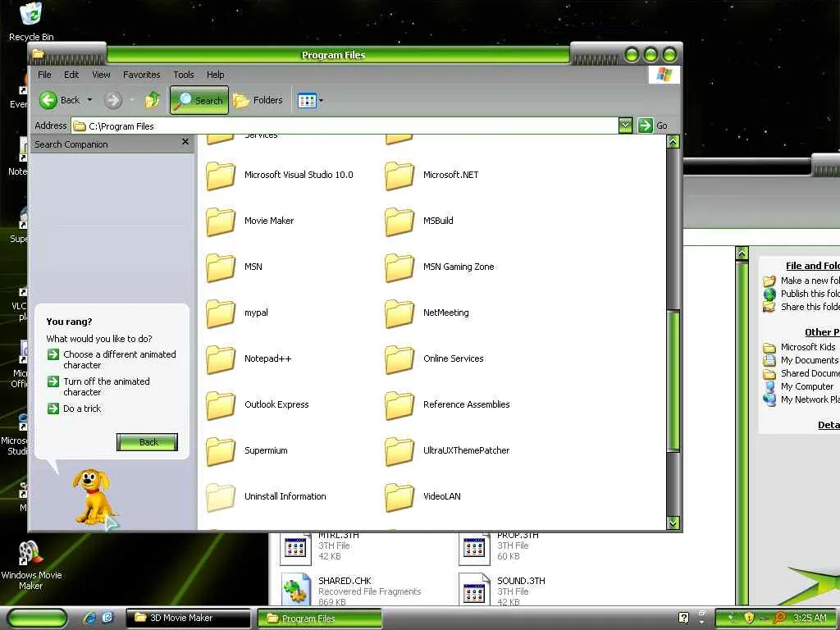Click the system tray clock 3:25 AM
The height and width of the screenshot is (630, 840).
[x=810, y=619]
